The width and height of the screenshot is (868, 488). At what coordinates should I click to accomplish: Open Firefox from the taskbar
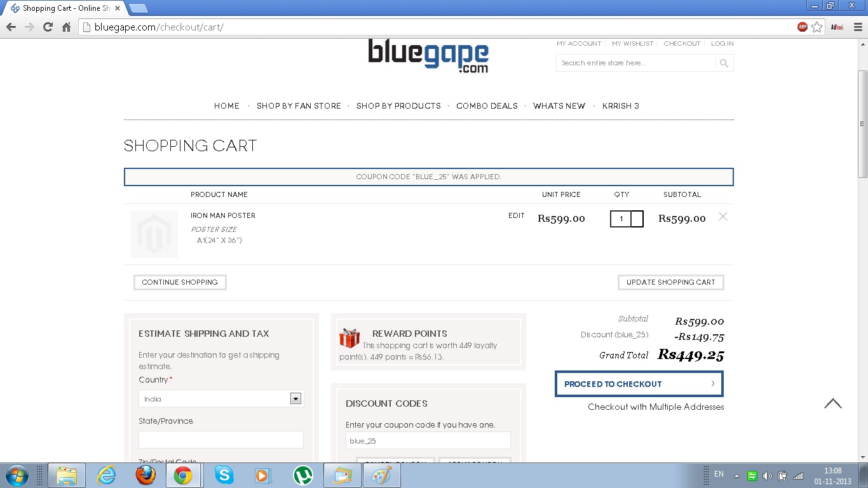click(145, 475)
